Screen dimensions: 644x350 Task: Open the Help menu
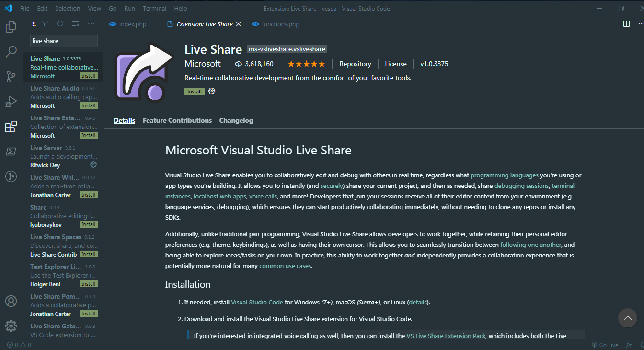point(181,8)
